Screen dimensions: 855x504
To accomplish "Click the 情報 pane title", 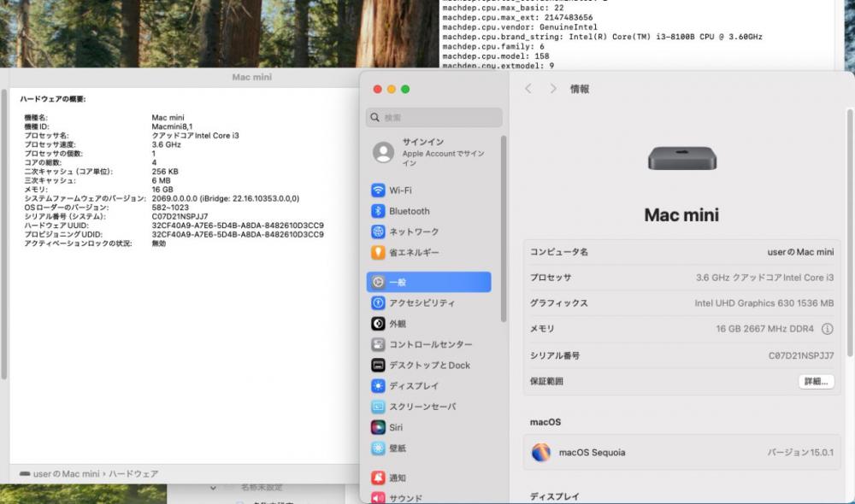I will click(x=579, y=89).
